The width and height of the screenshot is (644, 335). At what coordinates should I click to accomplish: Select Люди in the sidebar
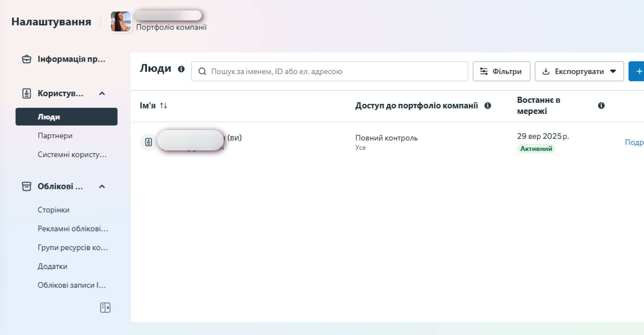49,117
